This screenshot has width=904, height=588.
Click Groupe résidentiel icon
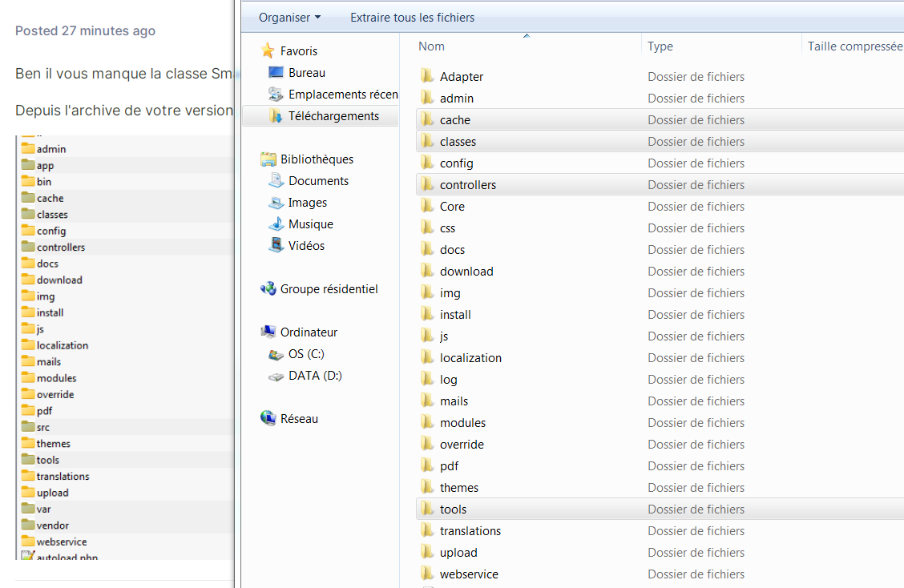[268, 289]
